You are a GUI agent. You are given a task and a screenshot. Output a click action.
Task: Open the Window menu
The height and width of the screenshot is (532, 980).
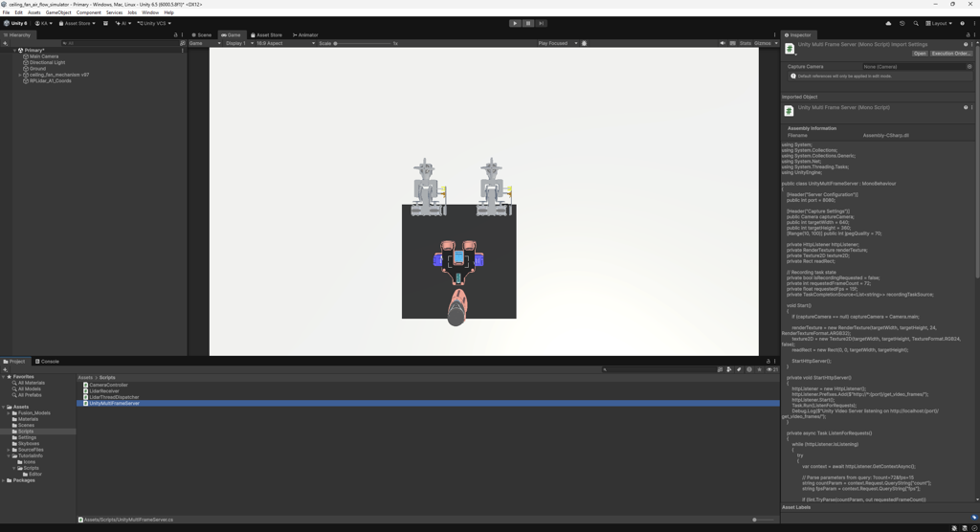coord(150,12)
